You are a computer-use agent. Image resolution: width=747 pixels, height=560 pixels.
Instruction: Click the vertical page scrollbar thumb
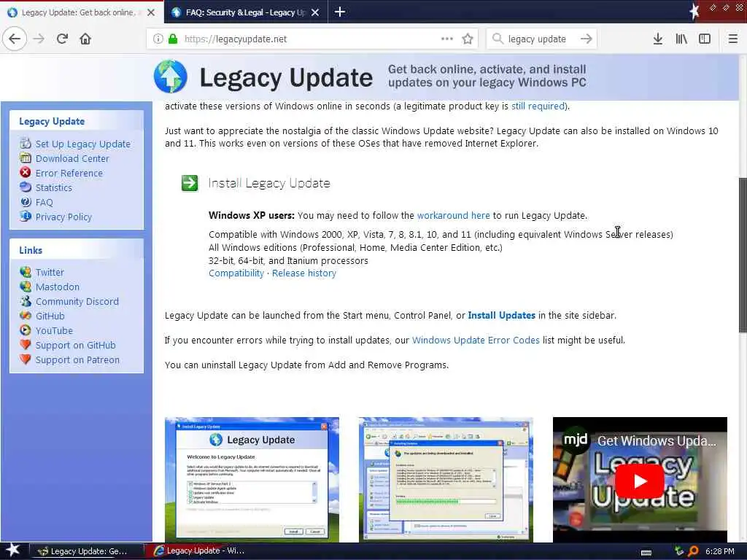743,254
